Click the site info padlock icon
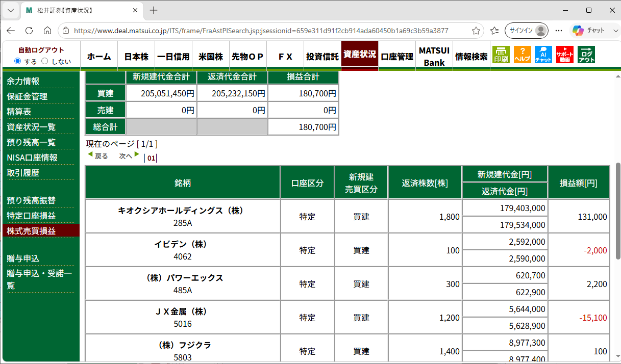Image resolution: width=621 pixels, height=364 pixels. (66, 31)
